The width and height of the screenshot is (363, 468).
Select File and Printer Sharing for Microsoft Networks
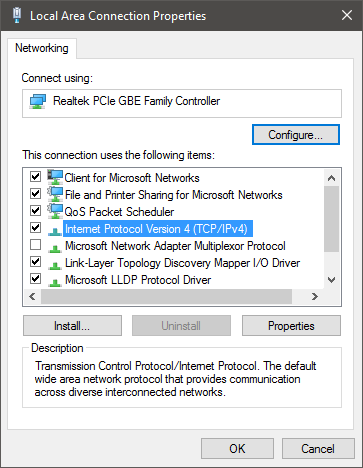coord(174,195)
